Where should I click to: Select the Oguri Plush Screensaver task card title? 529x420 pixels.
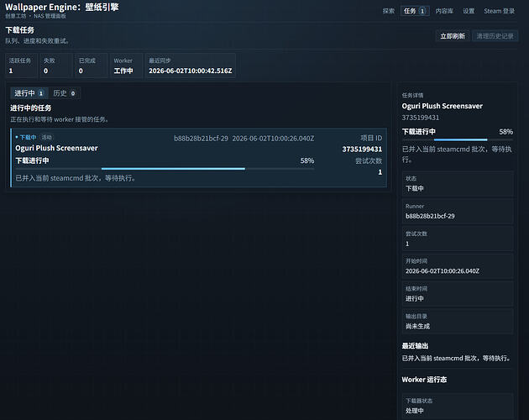56,148
